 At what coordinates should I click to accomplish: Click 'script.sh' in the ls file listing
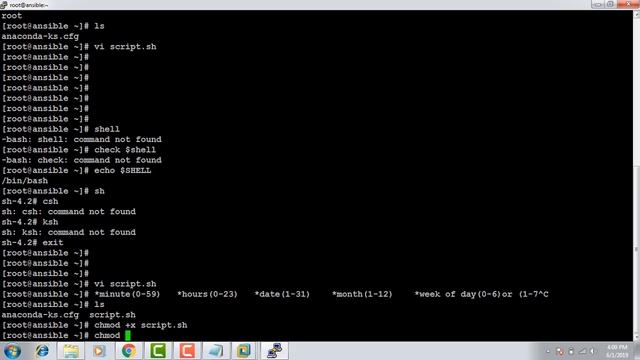pos(112,315)
